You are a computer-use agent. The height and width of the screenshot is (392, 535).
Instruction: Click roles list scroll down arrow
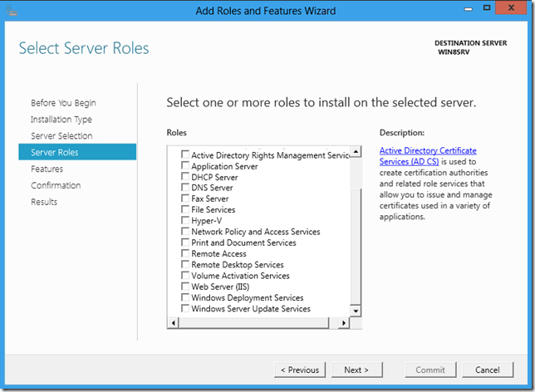356,311
